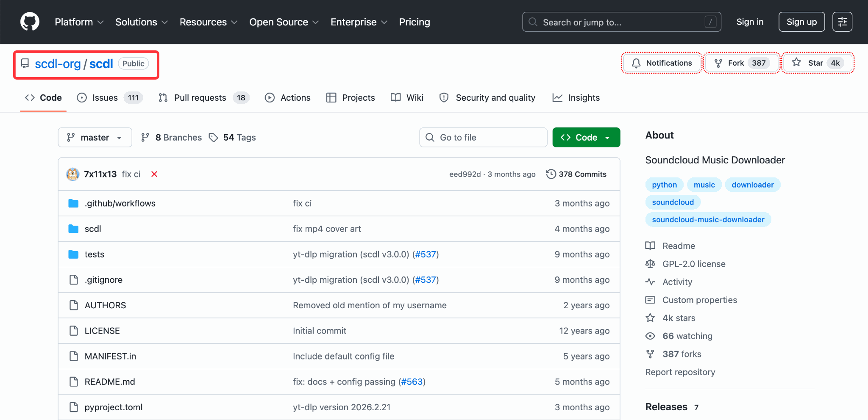Expand the Solutions menu
The width and height of the screenshot is (868, 420).
point(142,22)
